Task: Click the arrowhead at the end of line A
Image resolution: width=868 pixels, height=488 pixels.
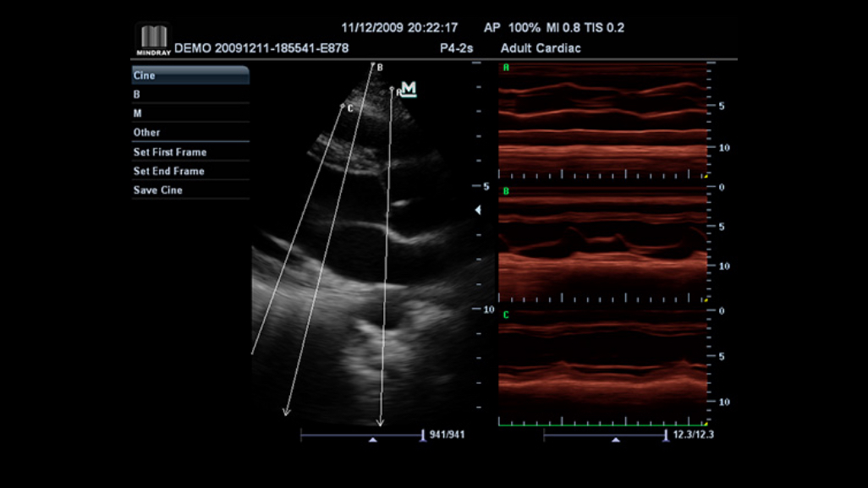Action: [x=380, y=422]
